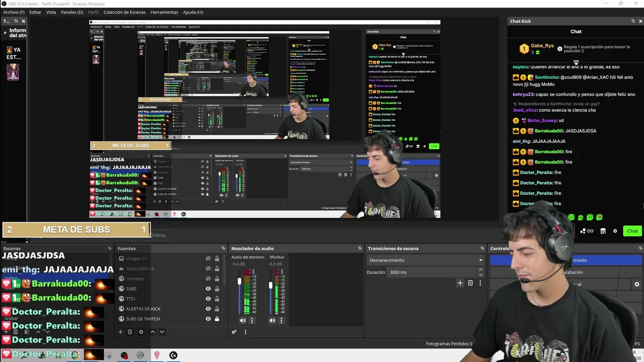Open the pink pin app in taskbar
The height and width of the screenshot is (362, 644).
tap(157, 355)
